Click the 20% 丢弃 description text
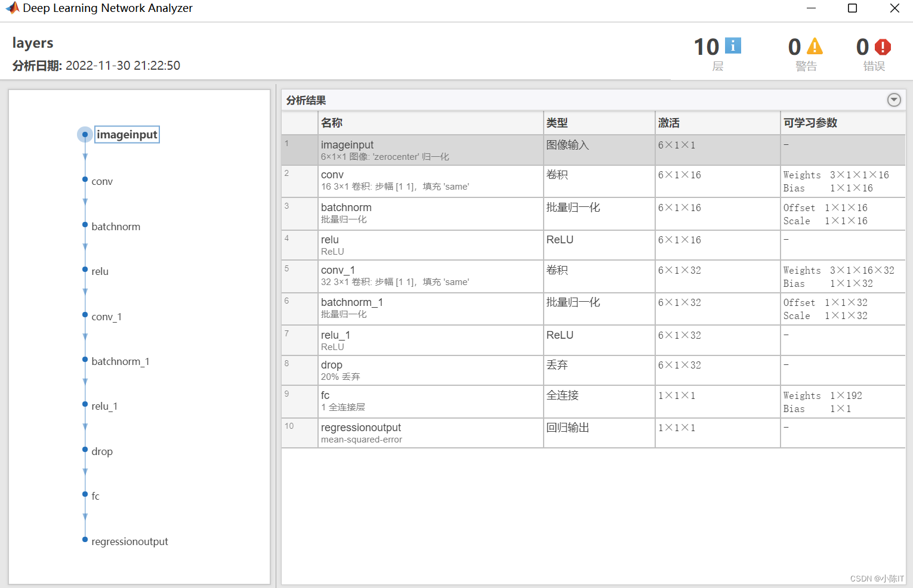 [341, 377]
